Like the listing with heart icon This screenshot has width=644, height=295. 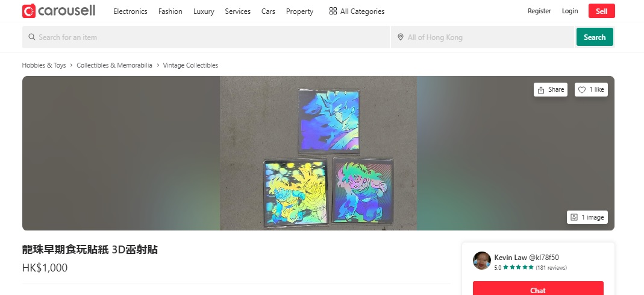pos(581,90)
